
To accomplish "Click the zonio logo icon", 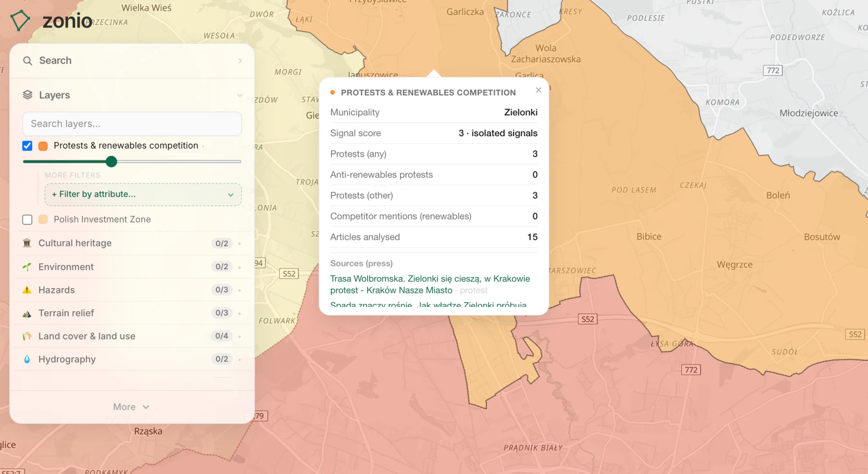I will click(x=20, y=21).
